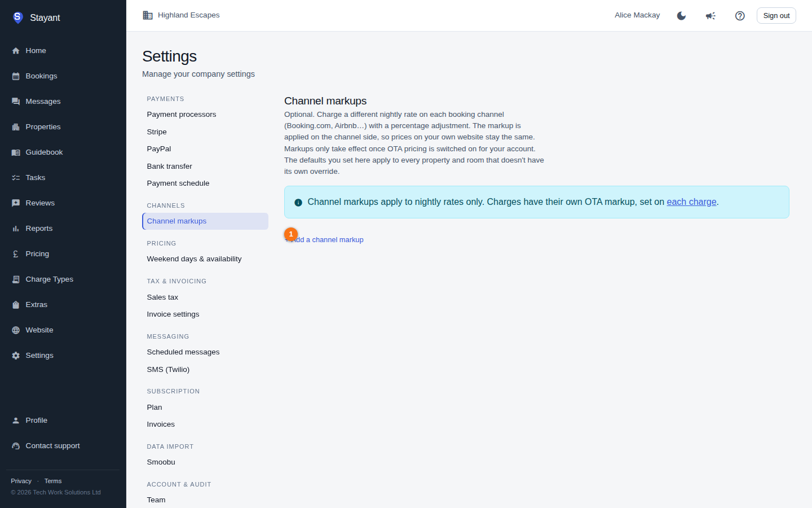Open Bank transfer settings item

[x=205, y=167]
